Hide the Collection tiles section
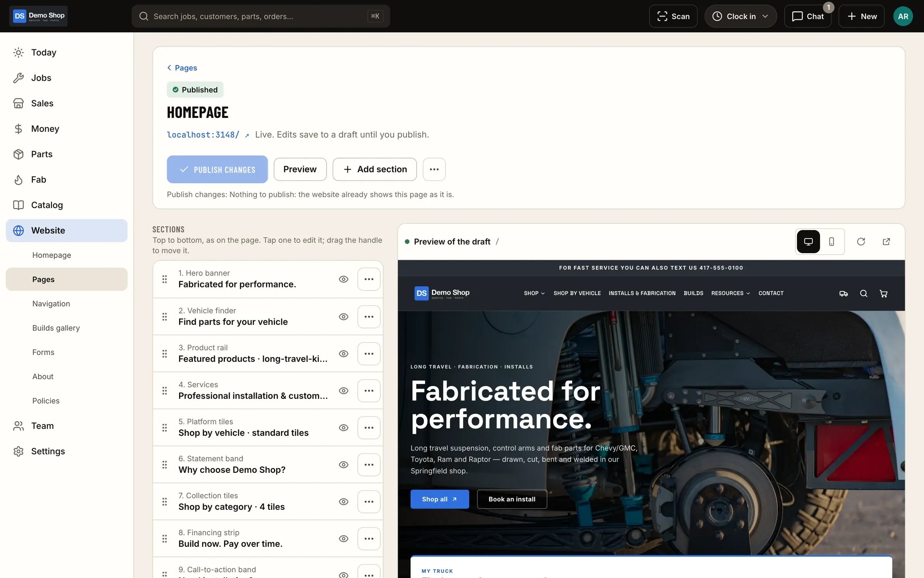Screen dimensions: 924x578 pos(343,502)
